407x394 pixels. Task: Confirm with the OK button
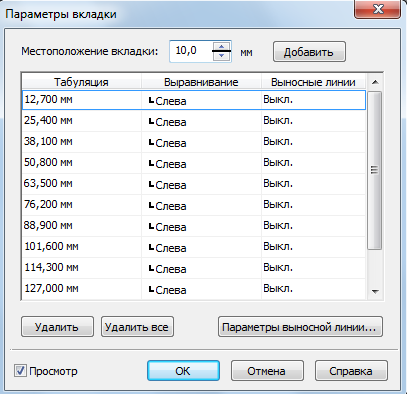(183, 370)
